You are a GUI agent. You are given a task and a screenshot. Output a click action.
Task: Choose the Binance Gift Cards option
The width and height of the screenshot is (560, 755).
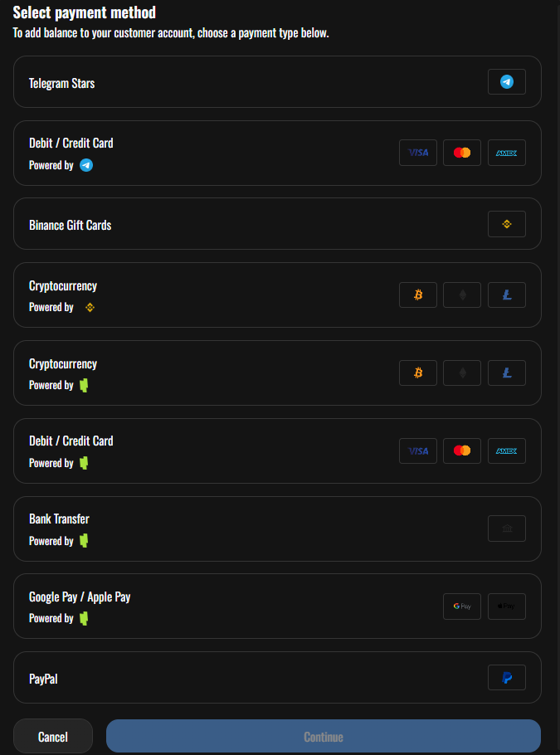click(249, 224)
